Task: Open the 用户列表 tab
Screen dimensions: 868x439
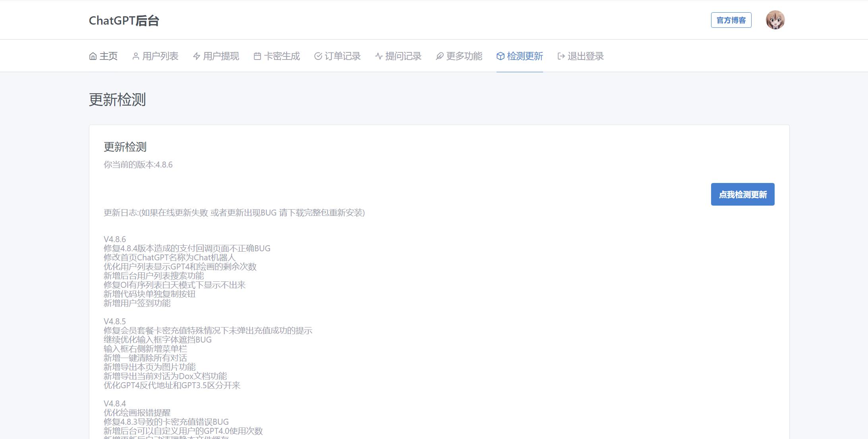Action: click(160, 56)
